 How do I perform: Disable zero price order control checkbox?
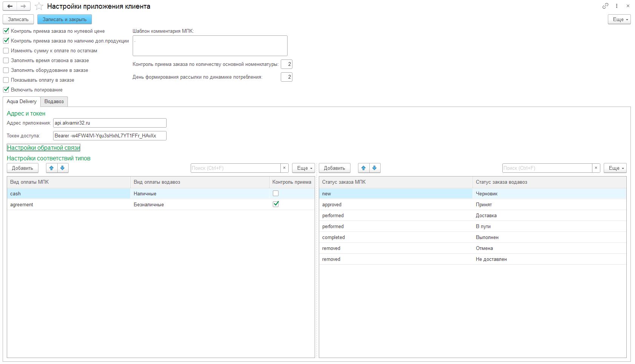[6, 31]
